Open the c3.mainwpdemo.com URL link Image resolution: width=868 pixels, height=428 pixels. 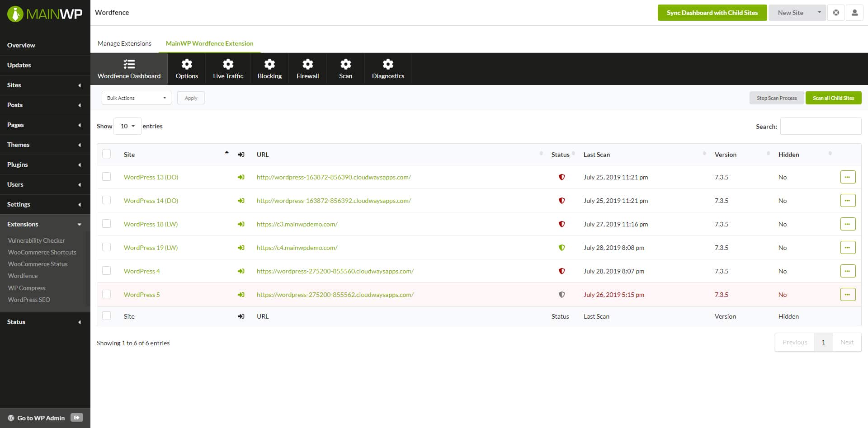[x=297, y=224]
